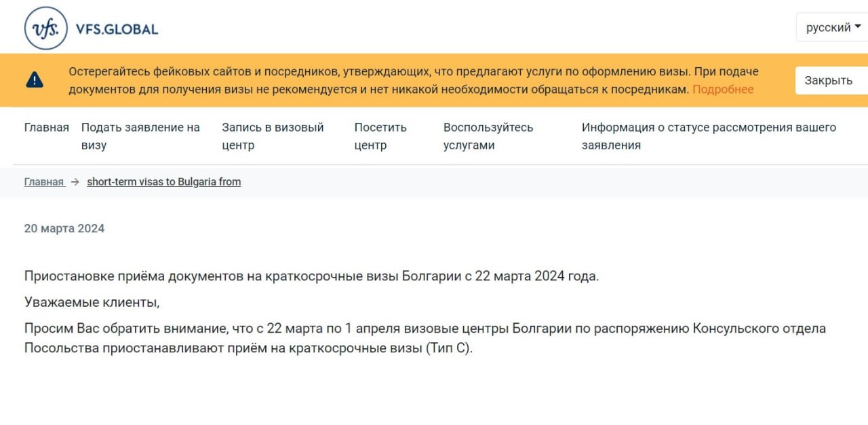Open the русский language dropdown

click(x=833, y=28)
